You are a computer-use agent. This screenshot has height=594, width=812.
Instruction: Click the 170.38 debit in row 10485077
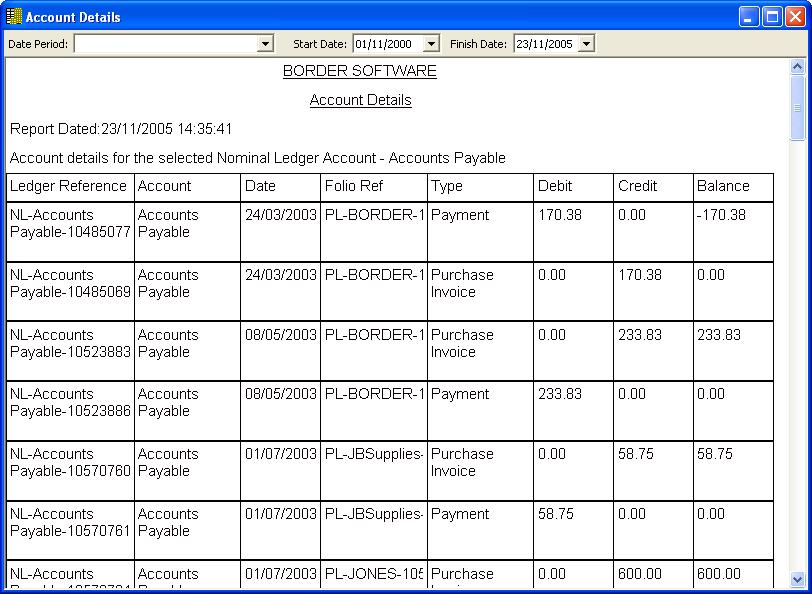coord(560,215)
